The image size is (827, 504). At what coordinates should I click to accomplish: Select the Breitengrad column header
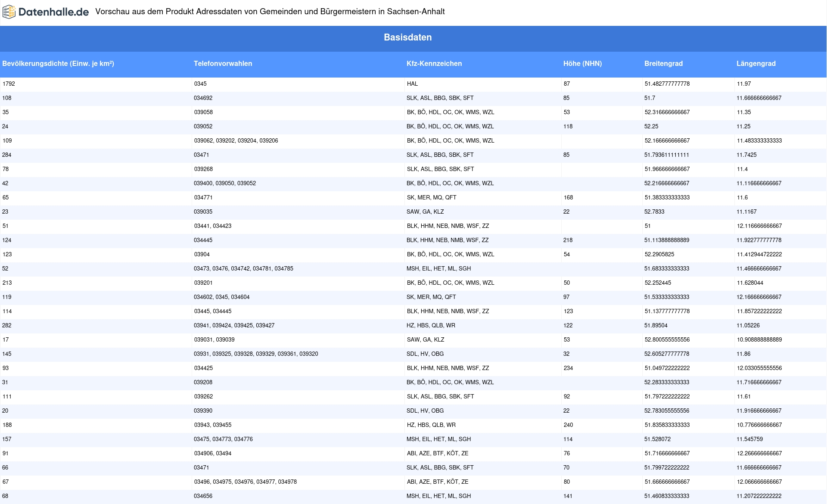point(663,64)
